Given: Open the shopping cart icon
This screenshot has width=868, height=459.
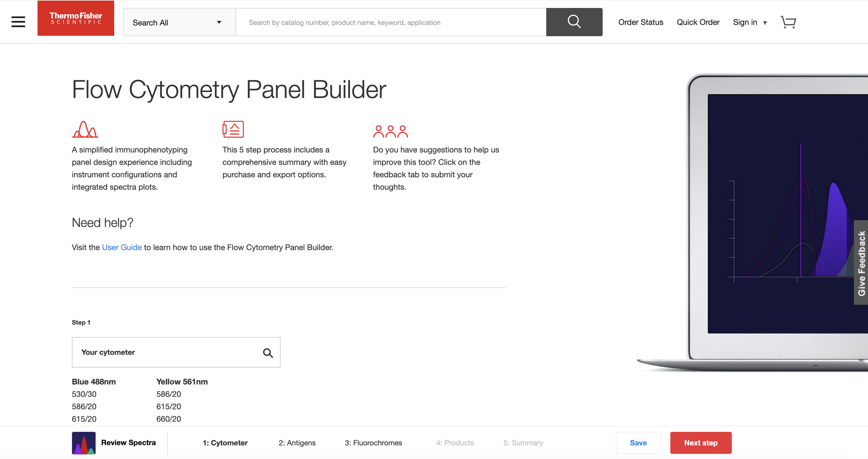Looking at the screenshot, I should (x=788, y=22).
